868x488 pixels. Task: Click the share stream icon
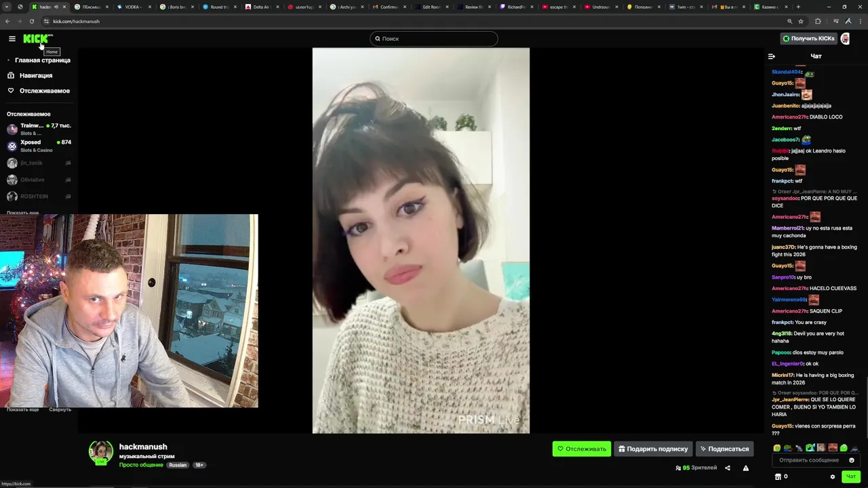pos(728,468)
